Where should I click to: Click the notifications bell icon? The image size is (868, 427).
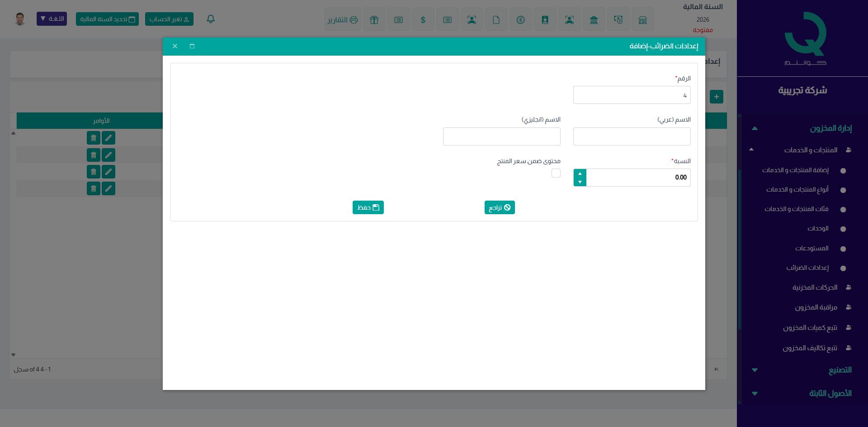click(211, 19)
